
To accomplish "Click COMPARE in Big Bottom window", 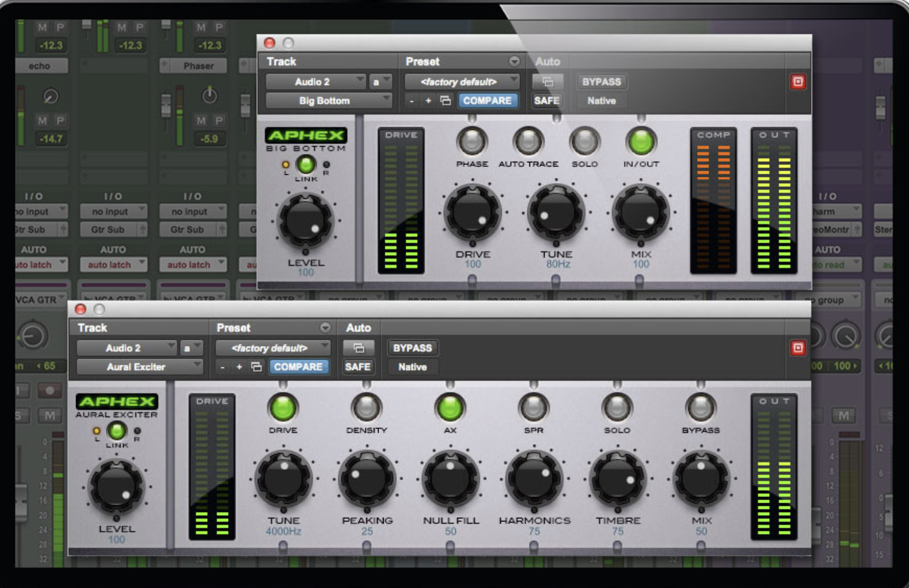I will tap(488, 100).
